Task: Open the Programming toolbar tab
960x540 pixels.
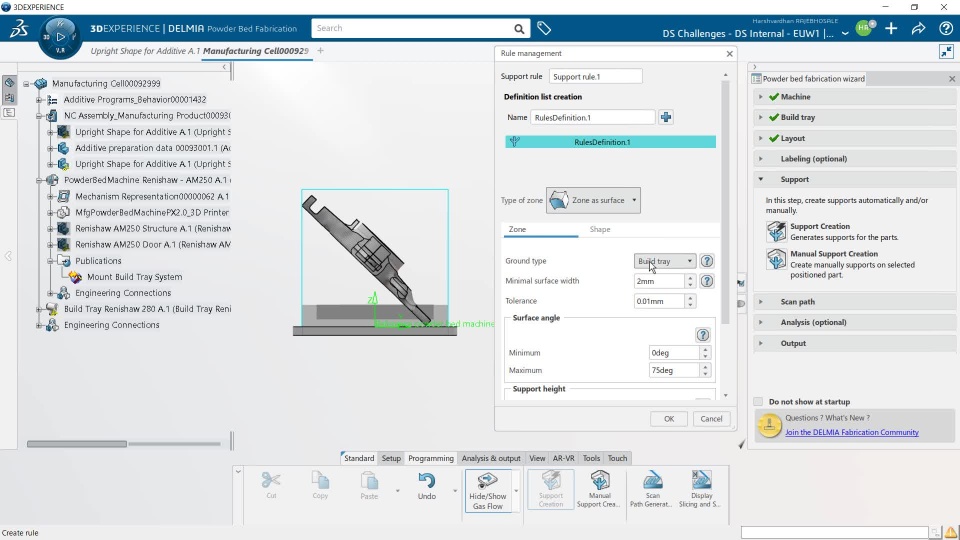Action: click(x=431, y=458)
